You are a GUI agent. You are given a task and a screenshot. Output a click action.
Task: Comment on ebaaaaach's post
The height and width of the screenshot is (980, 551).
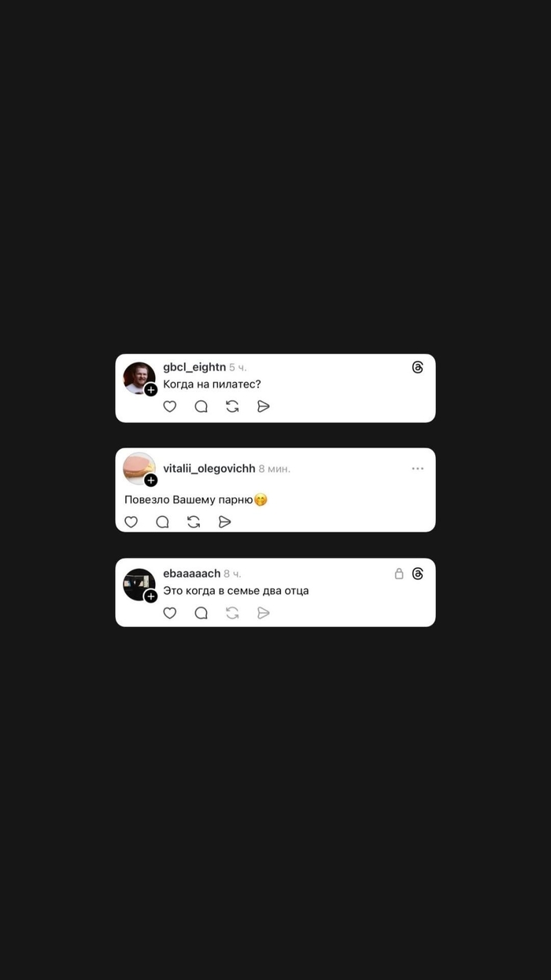point(201,613)
